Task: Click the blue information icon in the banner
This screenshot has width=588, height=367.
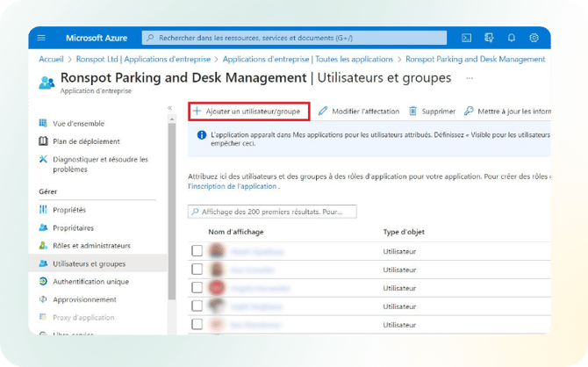Action: coord(201,135)
